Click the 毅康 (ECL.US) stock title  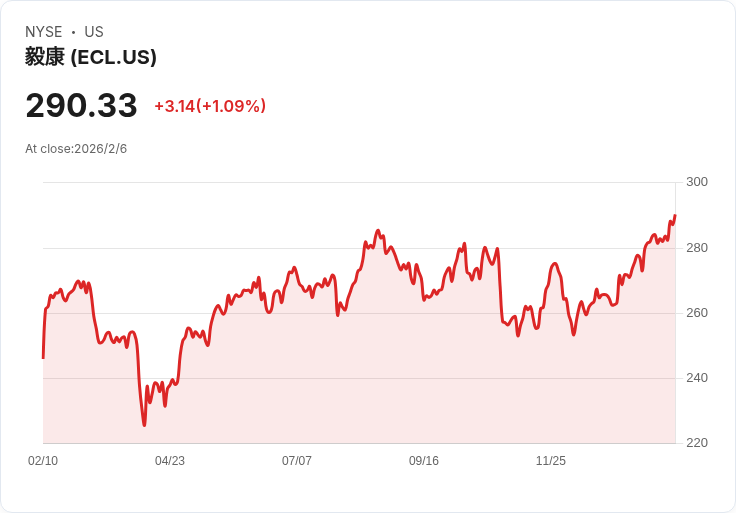point(91,57)
